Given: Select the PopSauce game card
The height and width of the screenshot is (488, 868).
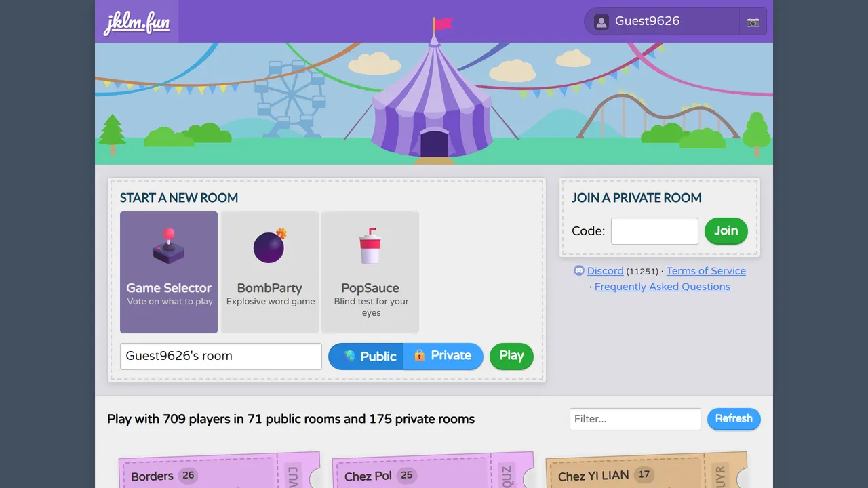Looking at the screenshot, I should (x=370, y=272).
